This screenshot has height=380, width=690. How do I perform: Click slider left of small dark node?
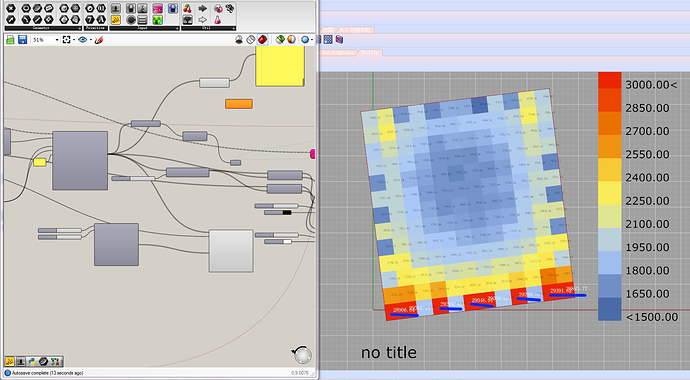(133, 179)
